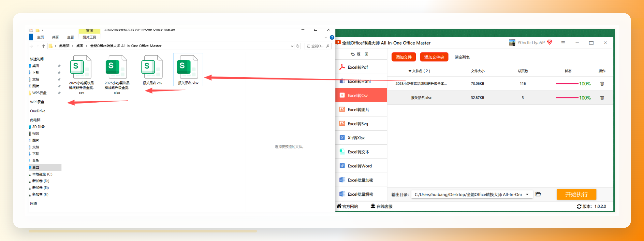Open Excel批量加密 tool
This screenshot has height=241, width=644.
pyautogui.click(x=361, y=180)
